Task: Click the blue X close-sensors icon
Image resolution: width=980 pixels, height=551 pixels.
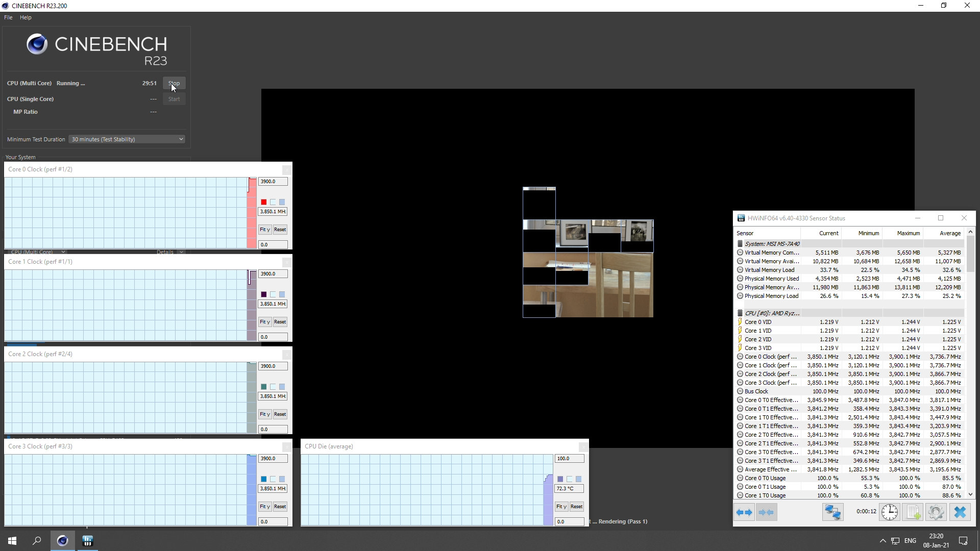Action: pos(960,512)
